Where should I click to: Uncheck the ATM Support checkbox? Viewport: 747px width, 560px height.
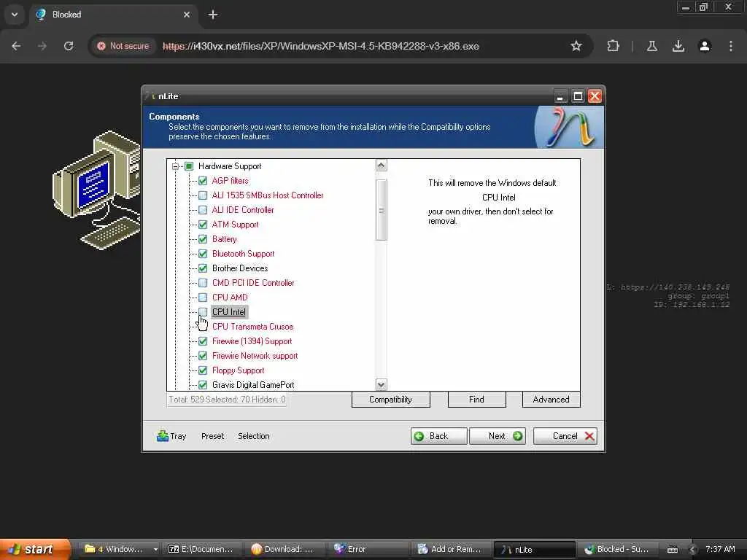(203, 225)
